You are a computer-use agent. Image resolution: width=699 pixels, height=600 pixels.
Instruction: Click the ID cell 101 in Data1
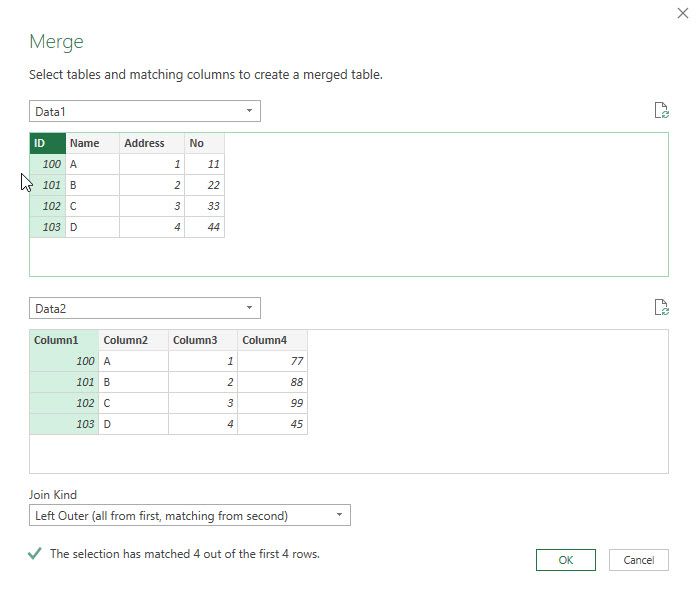48,185
